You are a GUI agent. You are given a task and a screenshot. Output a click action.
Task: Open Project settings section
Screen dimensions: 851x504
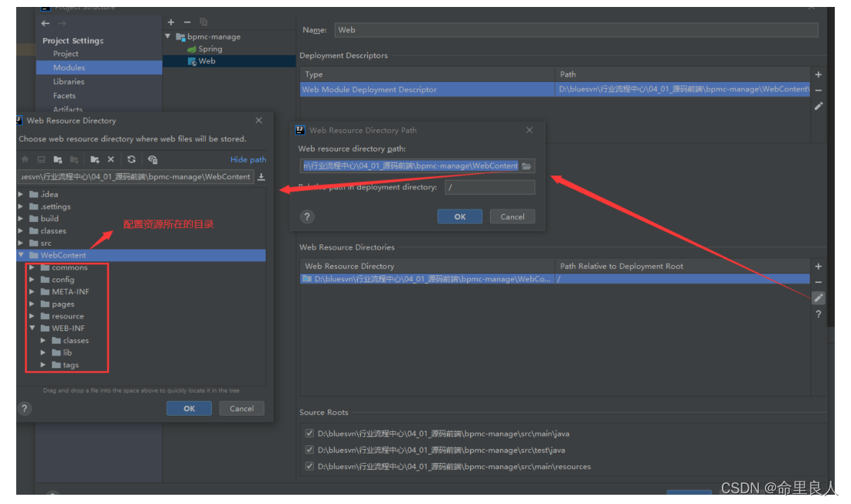(x=66, y=53)
